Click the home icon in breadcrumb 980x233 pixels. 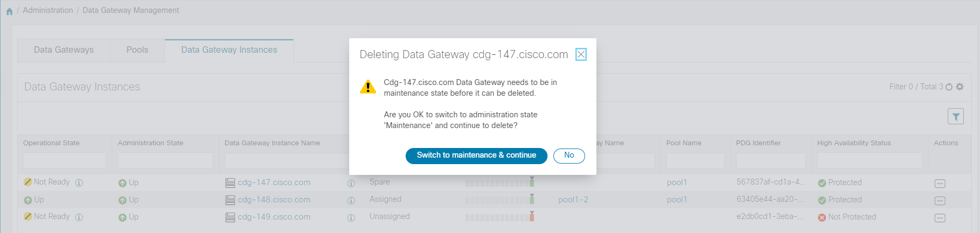tap(9, 11)
